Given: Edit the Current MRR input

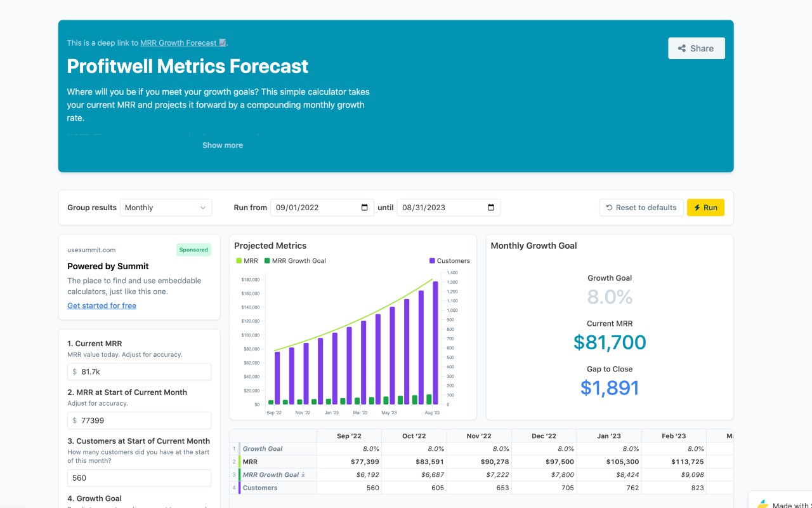Looking at the screenshot, I should pyautogui.click(x=139, y=371).
